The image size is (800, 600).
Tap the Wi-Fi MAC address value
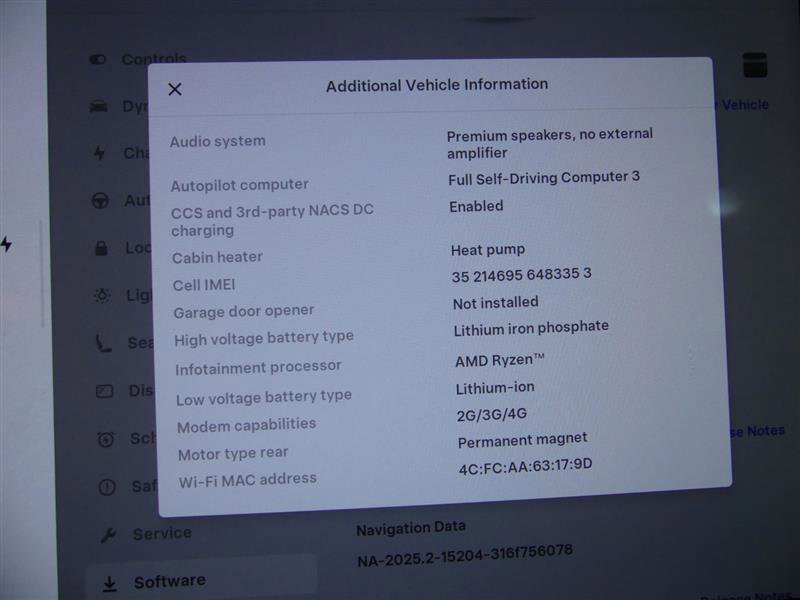[x=525, y=465]
